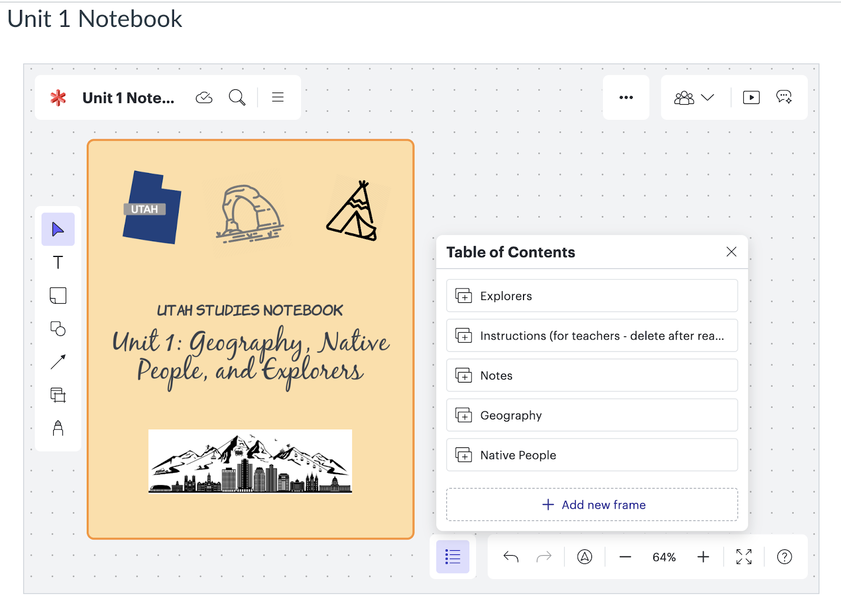Click the Delicate Arch drawing
Screen dimensions: 841x616
(249, 213)
